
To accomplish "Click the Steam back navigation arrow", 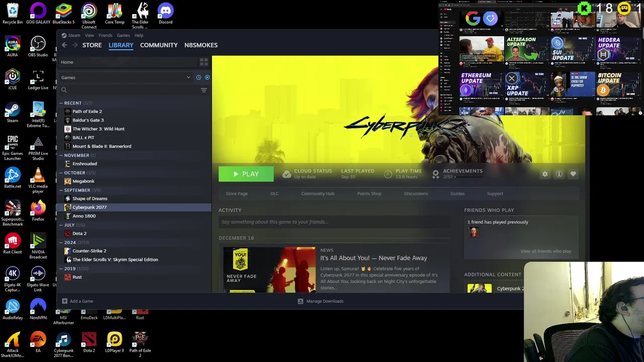I will (64, 45).
